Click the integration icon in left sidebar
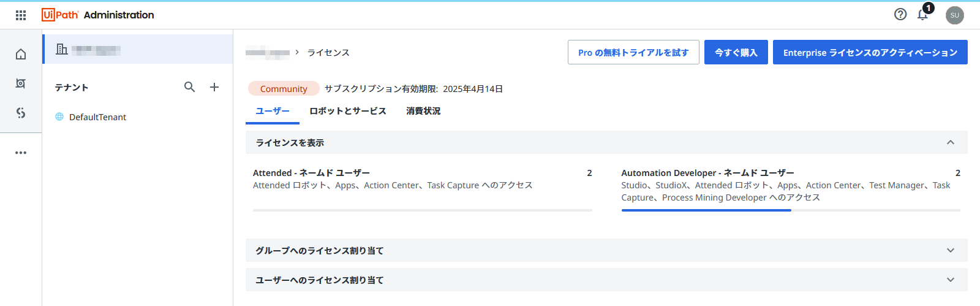The width and height of the screenshot is (980, 306). 21,113
